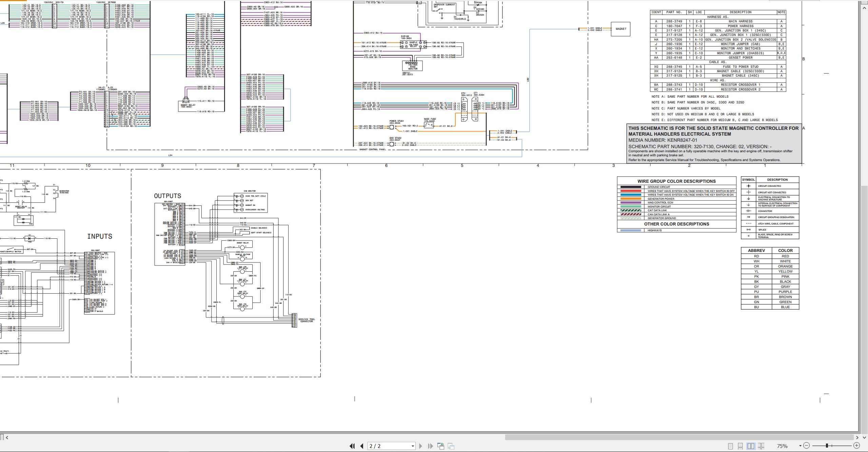Click the horizontal scrollbar thumb

[679, 437]
